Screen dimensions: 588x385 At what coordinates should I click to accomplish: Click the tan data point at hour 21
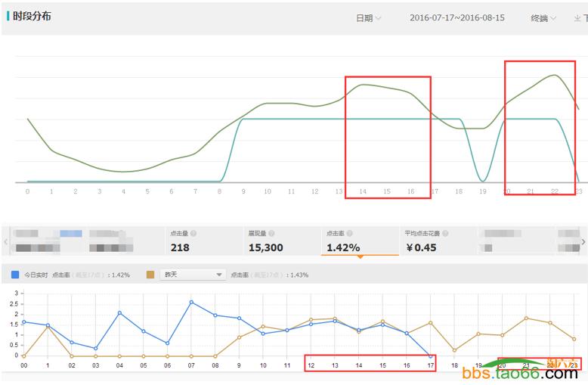(x=526, y=318)
